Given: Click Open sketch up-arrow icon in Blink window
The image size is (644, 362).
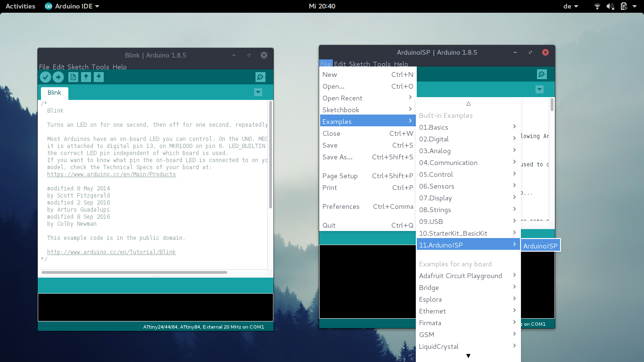Looking at the screenshot, I should 86,77.
